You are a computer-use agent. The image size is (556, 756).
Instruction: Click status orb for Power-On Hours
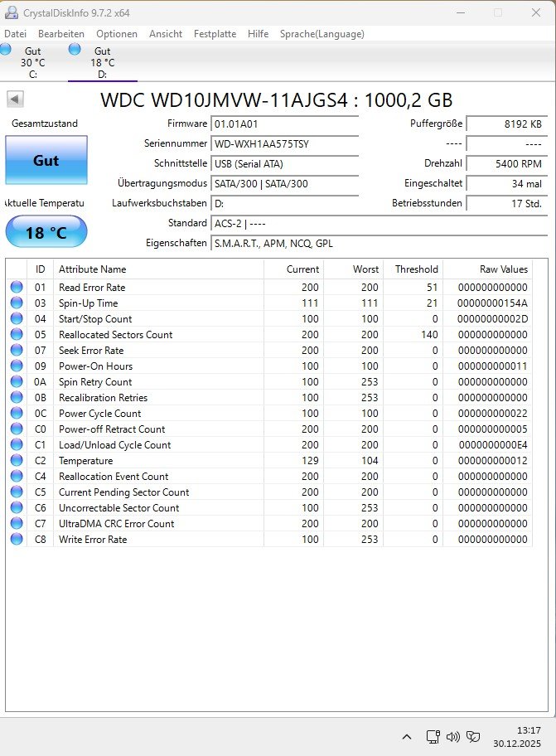(17, 366)
